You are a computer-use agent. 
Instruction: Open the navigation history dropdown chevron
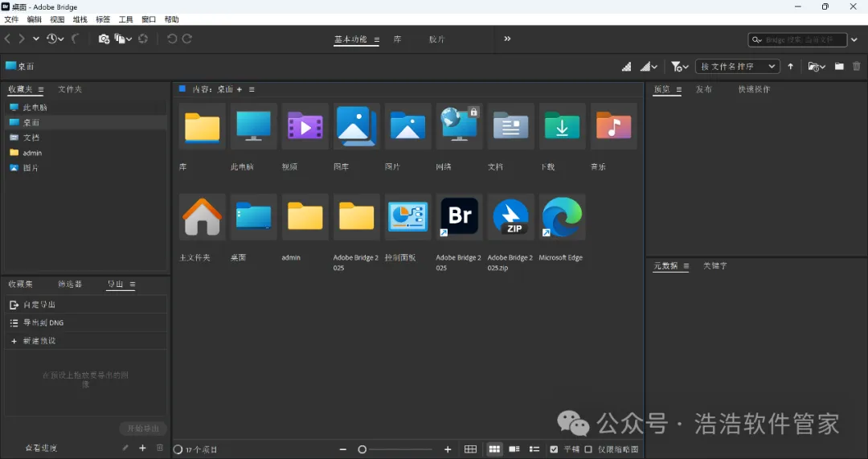(x=36, y=39)
